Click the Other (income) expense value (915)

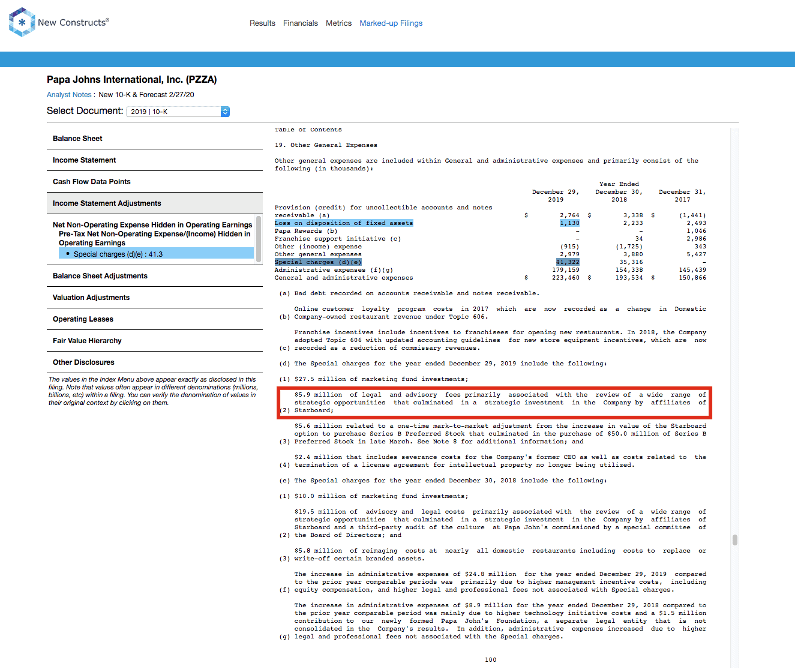pos(569,247)
